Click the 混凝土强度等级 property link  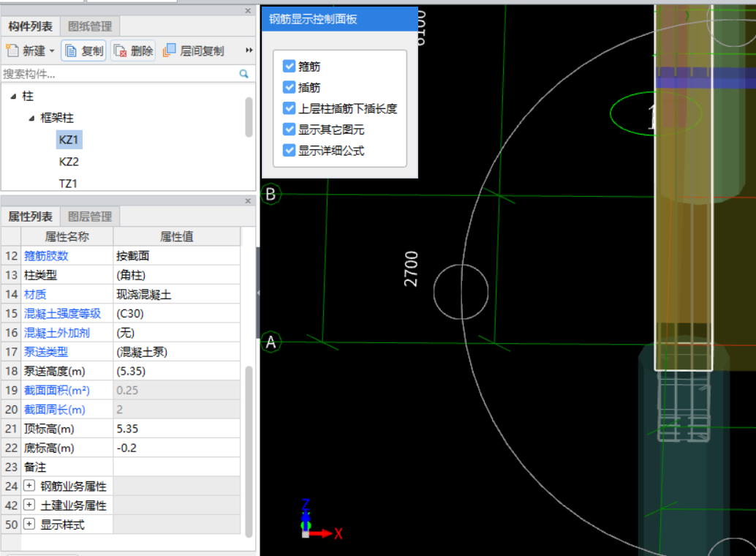point(63,313)
